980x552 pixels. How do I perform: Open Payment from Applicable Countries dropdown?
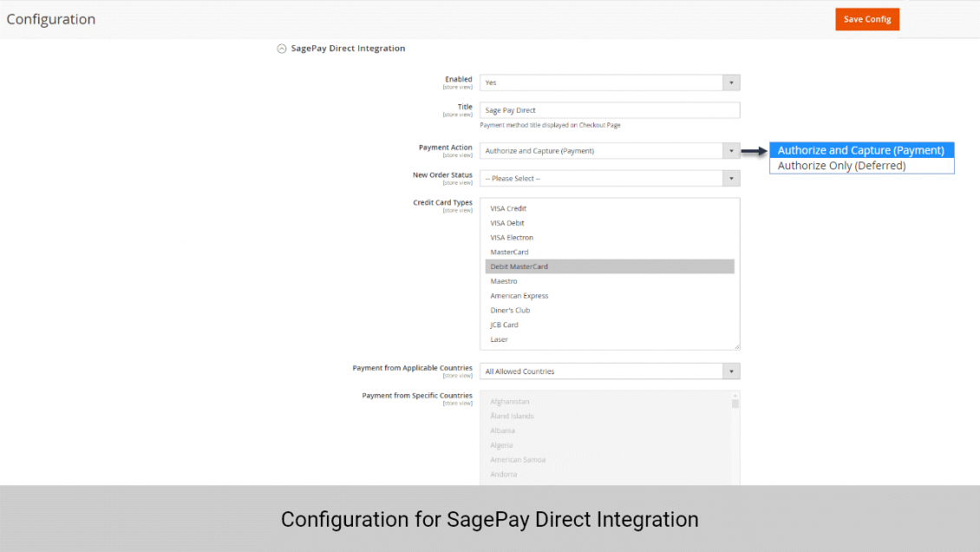tap(610, 371)
